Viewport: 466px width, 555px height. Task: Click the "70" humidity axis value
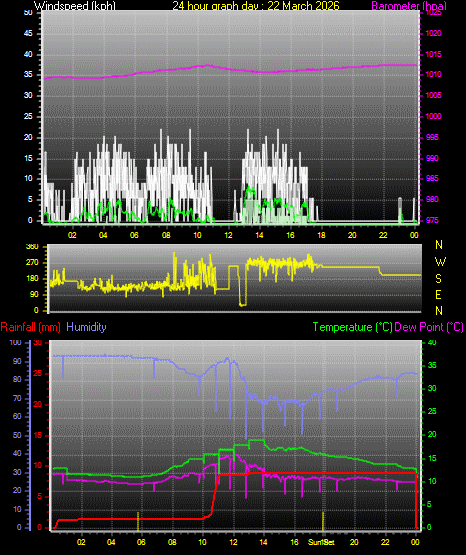17,399
